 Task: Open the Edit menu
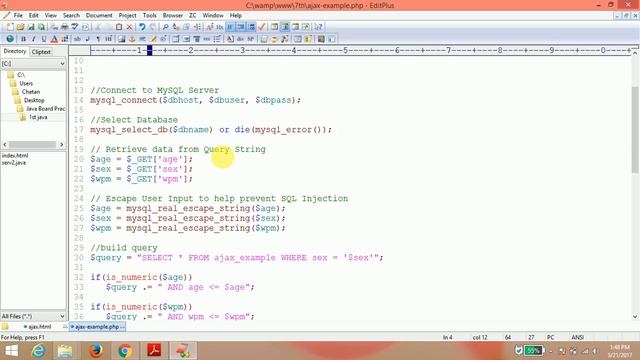click(33, 16)
